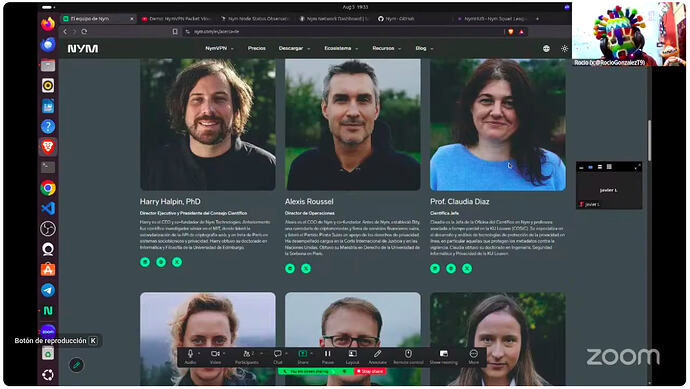The image size is (690, 389).
Task: Expand Zoom Audio options arrow
Action: pos(199,353)
